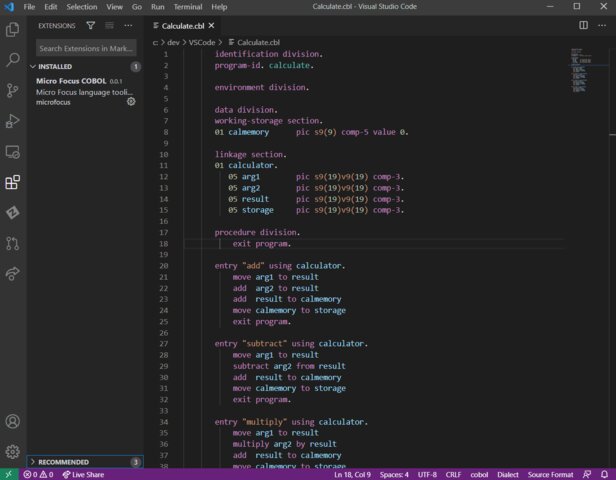The height and width of the screenshot is (480, 616).
Task: Open Source Control view
Action: (13, 90)
